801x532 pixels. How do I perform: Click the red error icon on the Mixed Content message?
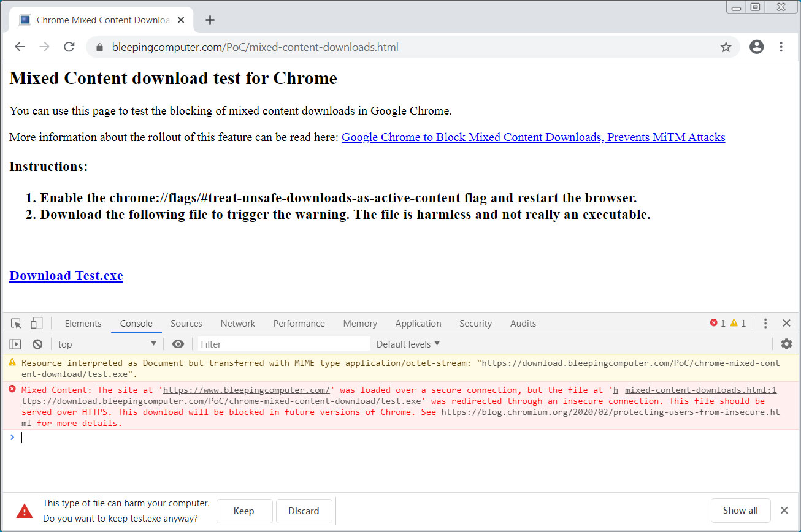click(12, 389)
